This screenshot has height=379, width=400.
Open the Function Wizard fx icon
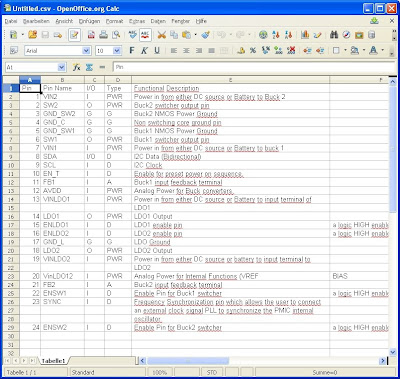point(77,67)
